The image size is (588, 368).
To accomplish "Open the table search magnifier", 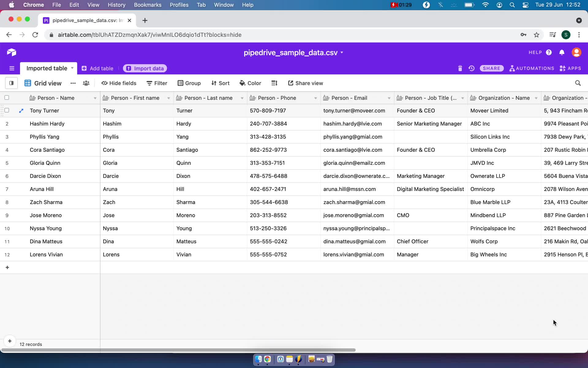I will [x=578, y=83].
